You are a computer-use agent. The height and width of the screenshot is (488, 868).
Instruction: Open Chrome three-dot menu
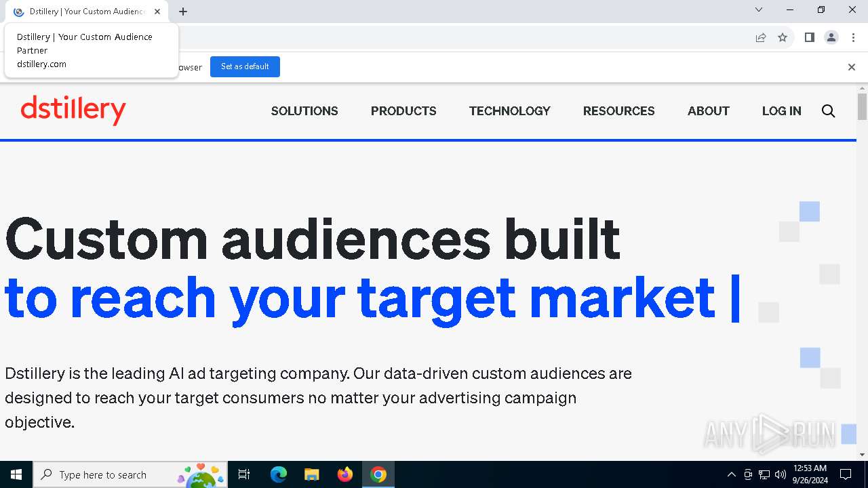point(853,37)
